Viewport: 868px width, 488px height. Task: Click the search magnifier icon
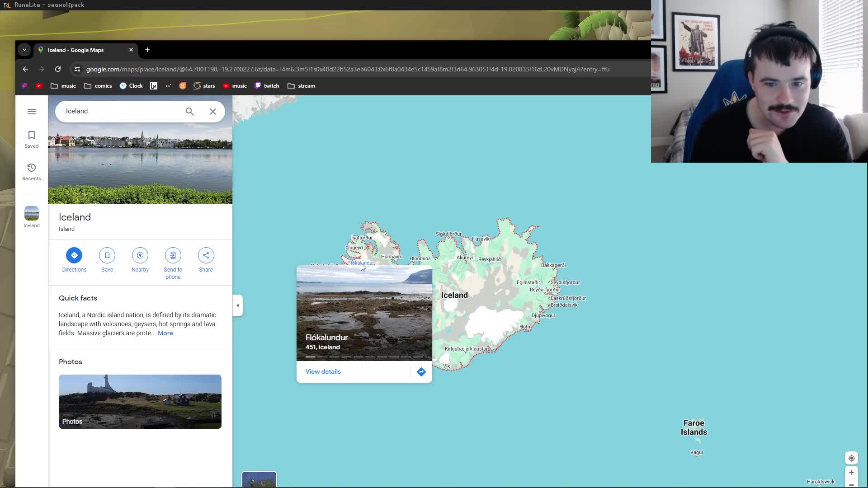tap(190, 112)
